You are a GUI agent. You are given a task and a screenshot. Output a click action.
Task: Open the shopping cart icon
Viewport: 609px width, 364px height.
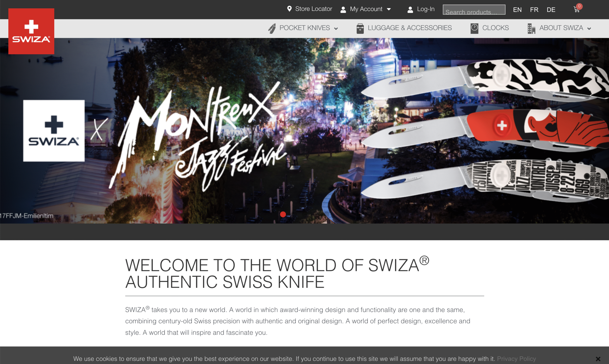click(x=577, y=9)
